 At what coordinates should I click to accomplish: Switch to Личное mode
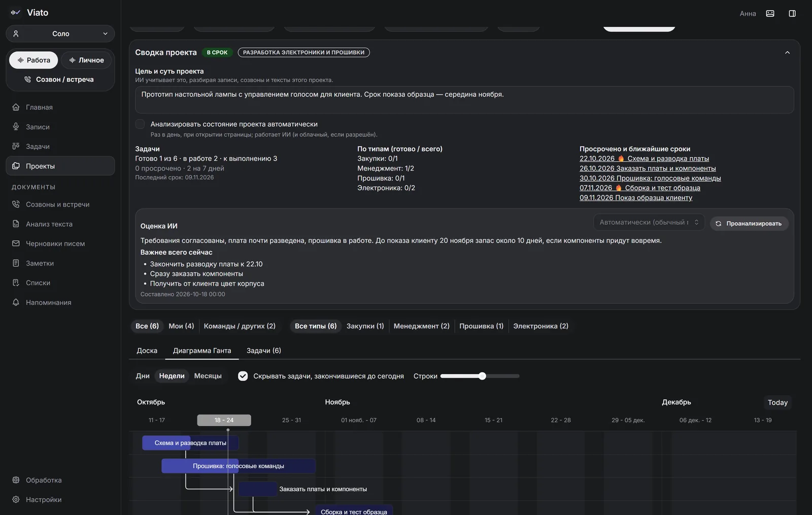pyautogui.click(x=86, y=60)
